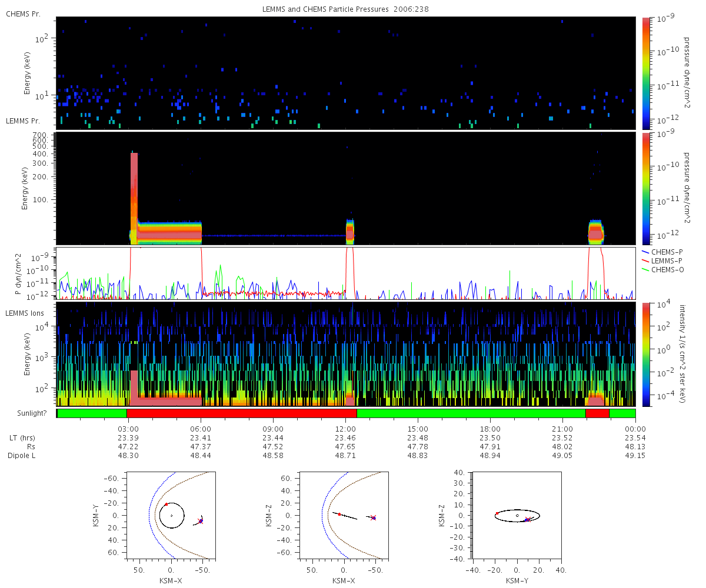Image resolution: width=706 pixels, height=588 pixels.
Task: Click the top CHEMS pressure color bar
Action: [646, 73]
